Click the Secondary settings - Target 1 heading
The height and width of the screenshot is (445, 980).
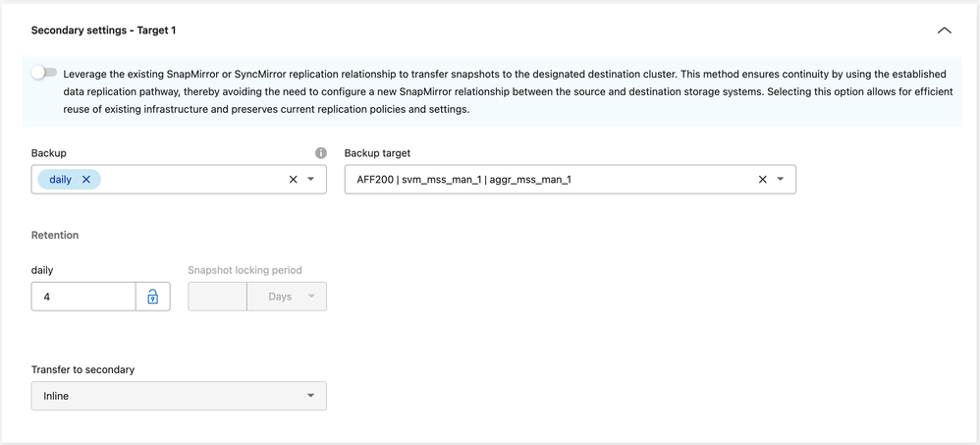(x=104, y=30)
